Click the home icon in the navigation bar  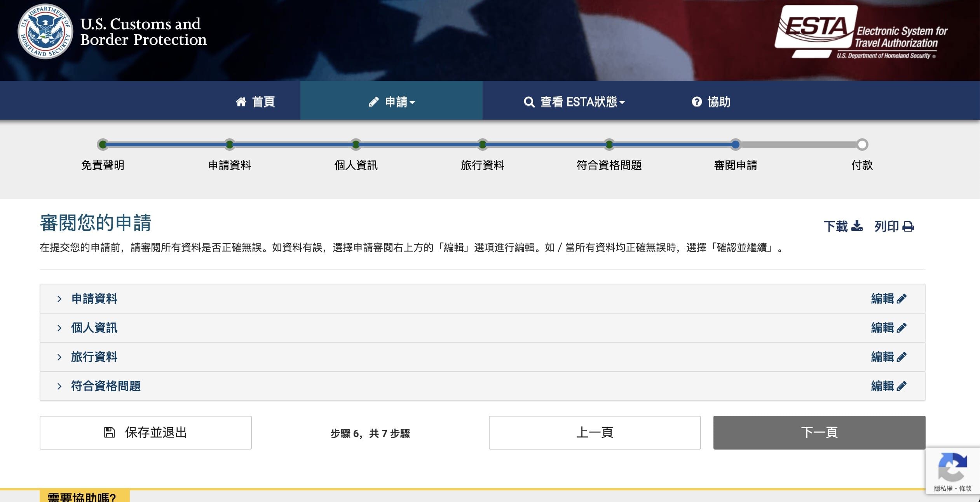[241, 102]
